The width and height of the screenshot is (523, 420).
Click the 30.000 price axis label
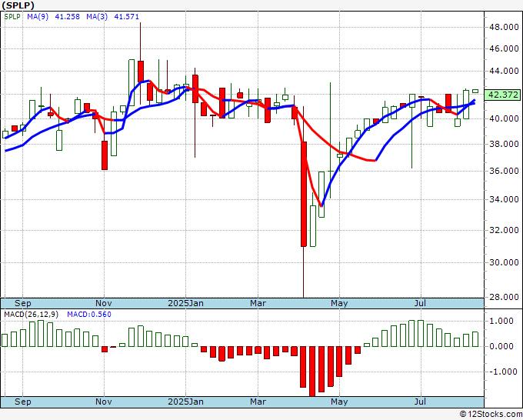(504, 262)
